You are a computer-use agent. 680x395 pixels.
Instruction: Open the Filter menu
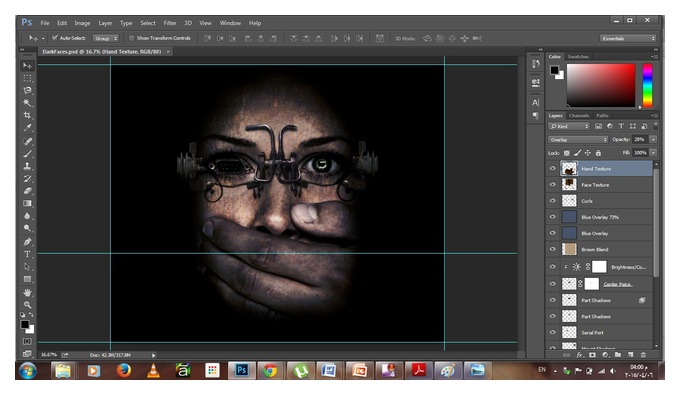(170, 23)
